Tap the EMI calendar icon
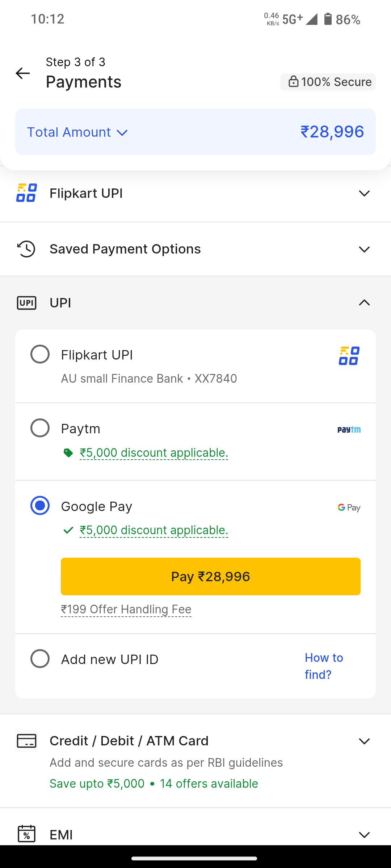Viewport: 391px width, 868px height. coord(26,834)
